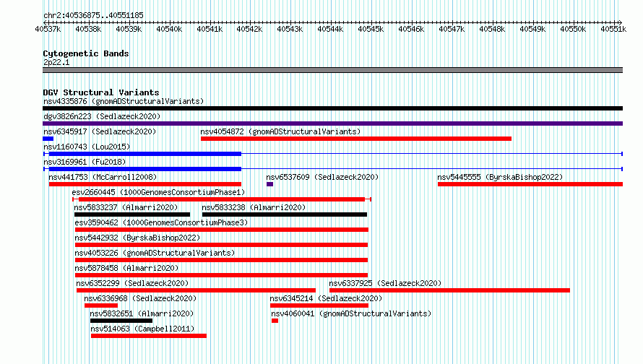Click the tiny red nsv4060041 feature
Screen dimensions: 643x364
275,321
